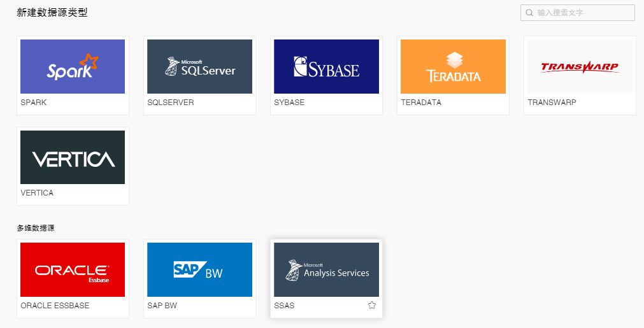
Task: Click the TERADATA label text
Action: pos(421,102)
